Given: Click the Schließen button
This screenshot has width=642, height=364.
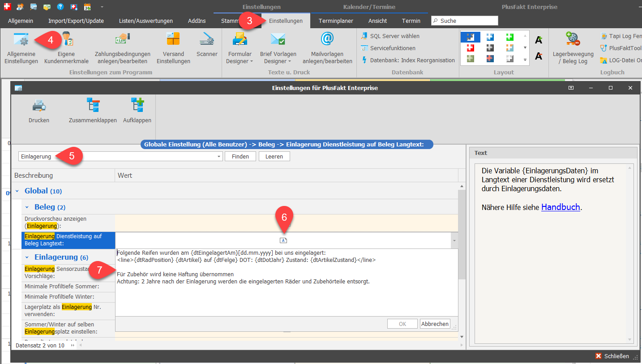Looking at the screenshot, I should coord(612,356).
